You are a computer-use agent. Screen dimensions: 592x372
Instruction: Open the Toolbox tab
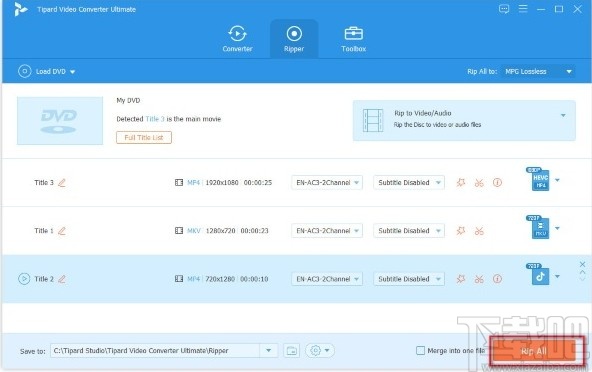[353, 39]
